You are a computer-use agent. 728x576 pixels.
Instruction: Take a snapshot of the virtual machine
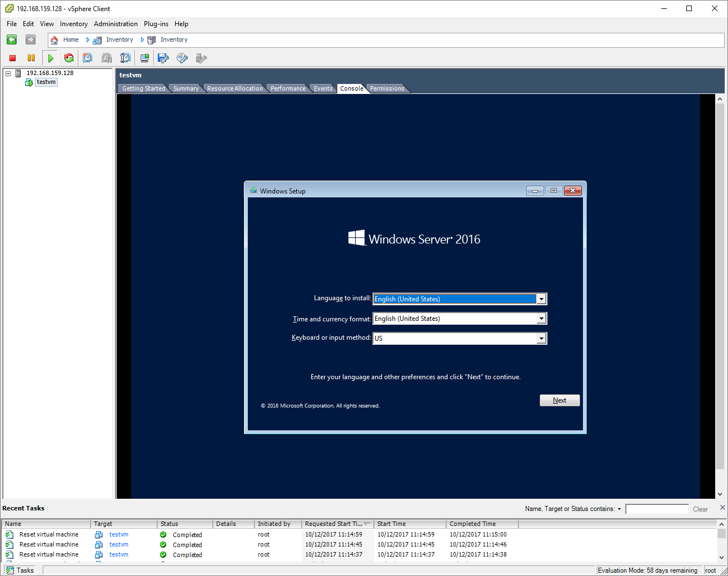pos(88,58)
